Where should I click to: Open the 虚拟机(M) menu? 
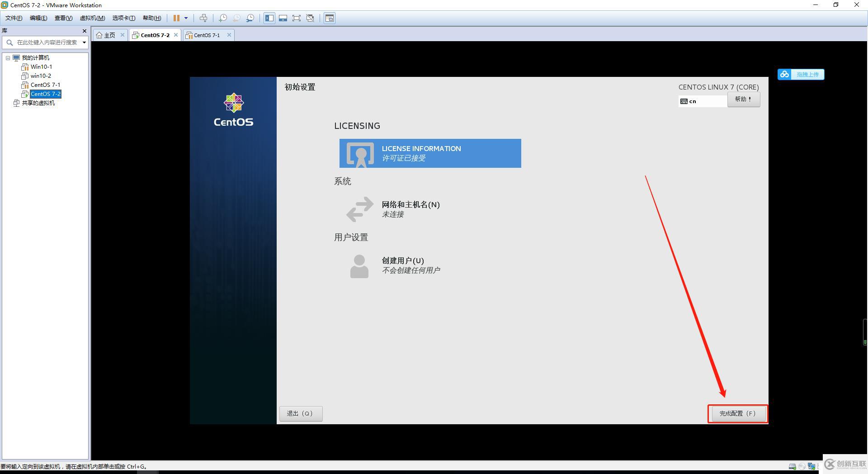pyautogui.click(x=92, y=18)
